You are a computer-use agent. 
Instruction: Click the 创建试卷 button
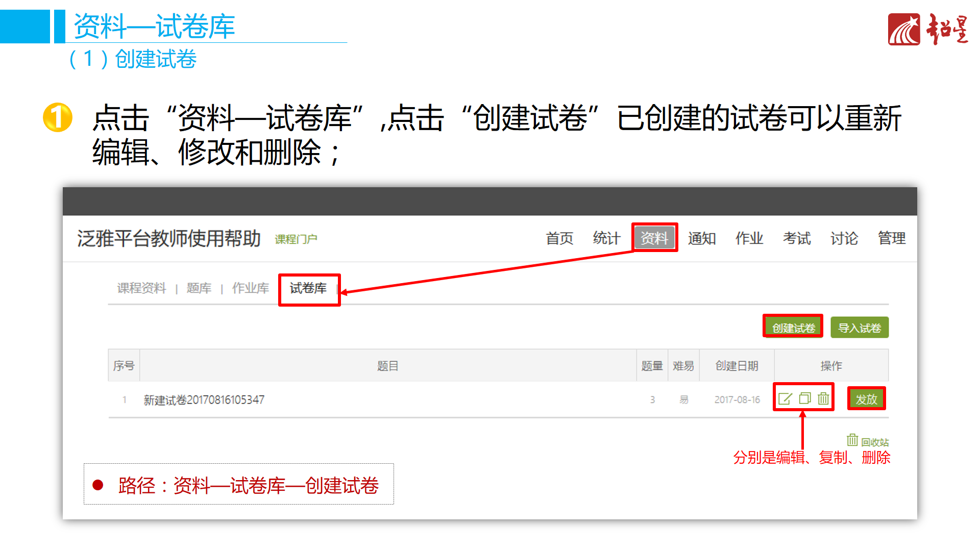pos(793,328)
